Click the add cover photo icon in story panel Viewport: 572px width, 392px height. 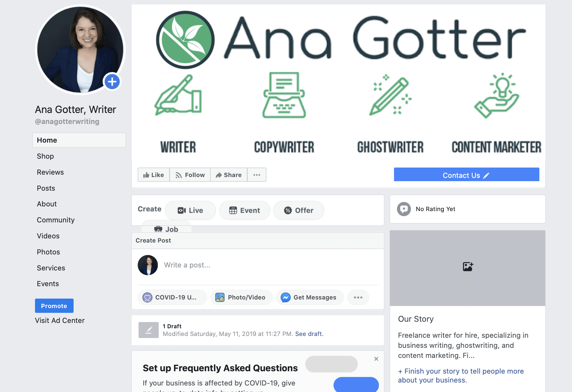click(468, 266)
